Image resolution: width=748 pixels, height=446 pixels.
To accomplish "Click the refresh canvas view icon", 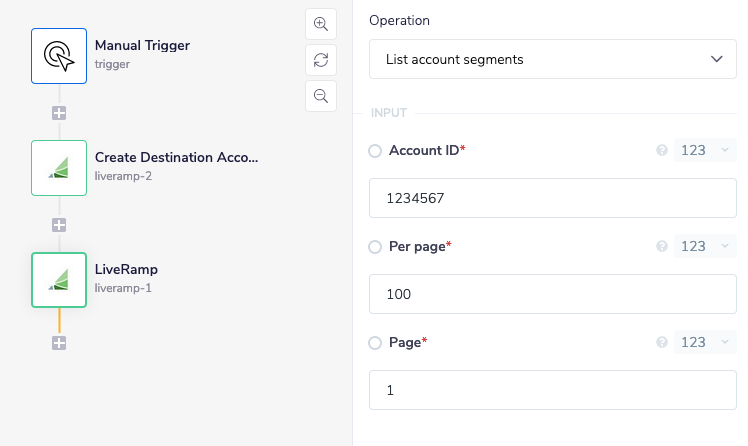I will click(x=321, y=60).
